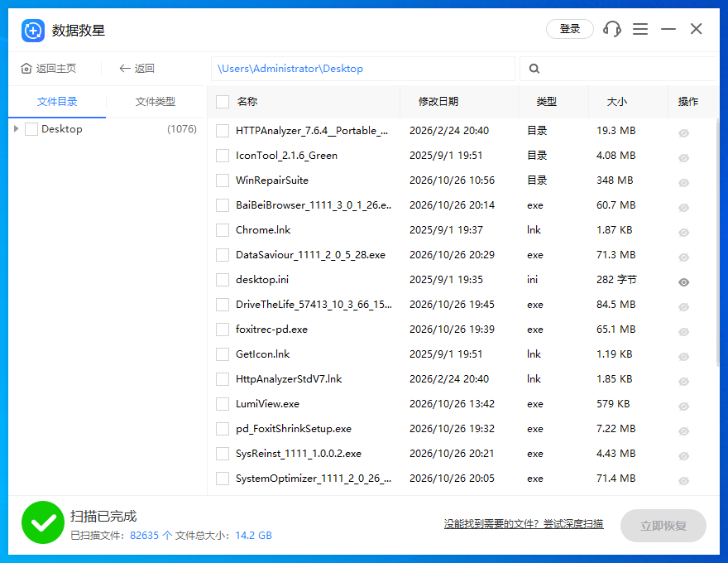Click the file list vertical scrollbar
The width and height of the screenshot is (728, 563).
tap(718, 242)
